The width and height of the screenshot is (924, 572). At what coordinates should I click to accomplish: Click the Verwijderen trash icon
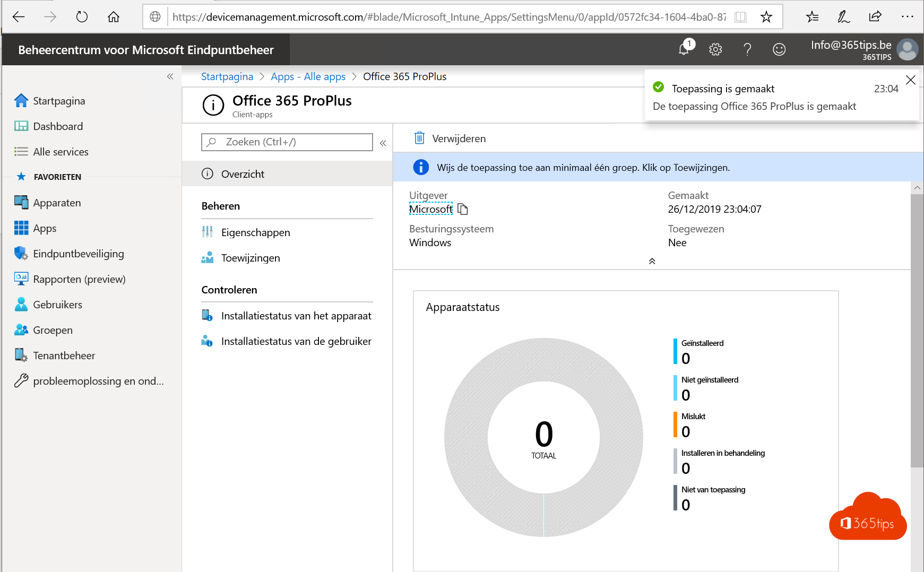click(419, 138)
